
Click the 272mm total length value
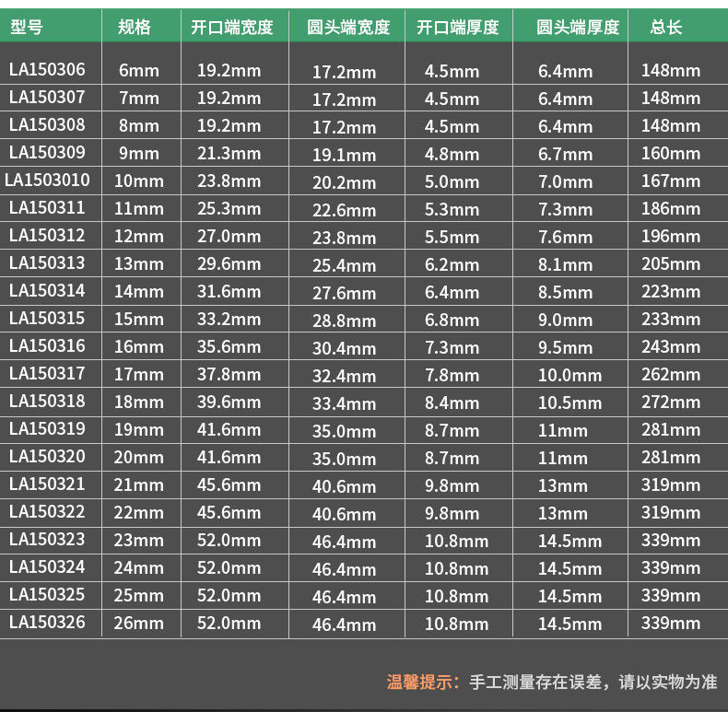tap(671, 402)
